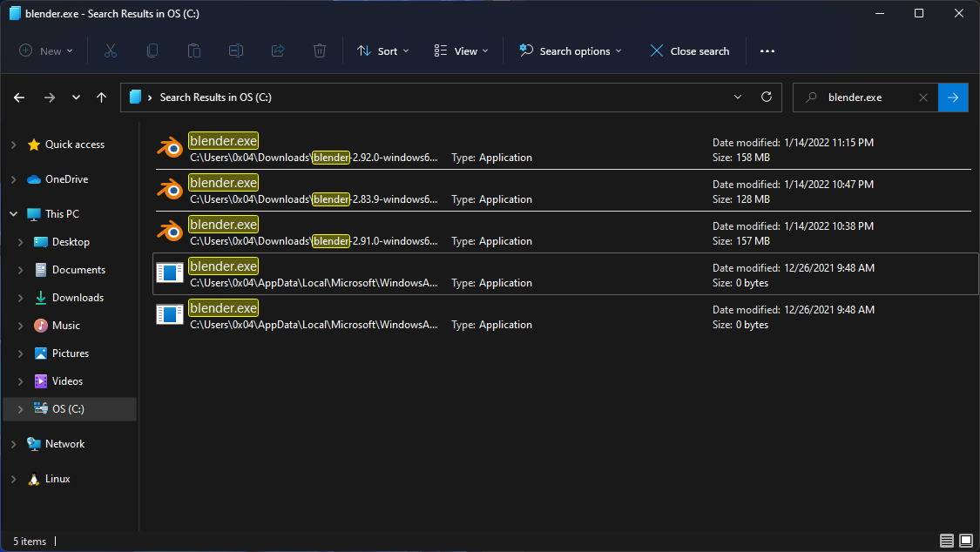Image resolution: width=980 pixels, height=552 pixels.
Task: Select the 158 MB blender.exe result
Action: coord(224,141)
